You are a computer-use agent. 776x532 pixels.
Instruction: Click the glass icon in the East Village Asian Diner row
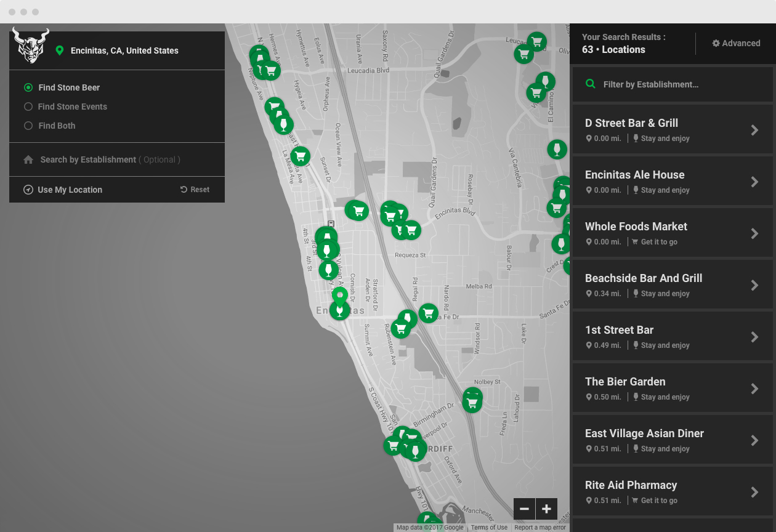coord(636,449)
